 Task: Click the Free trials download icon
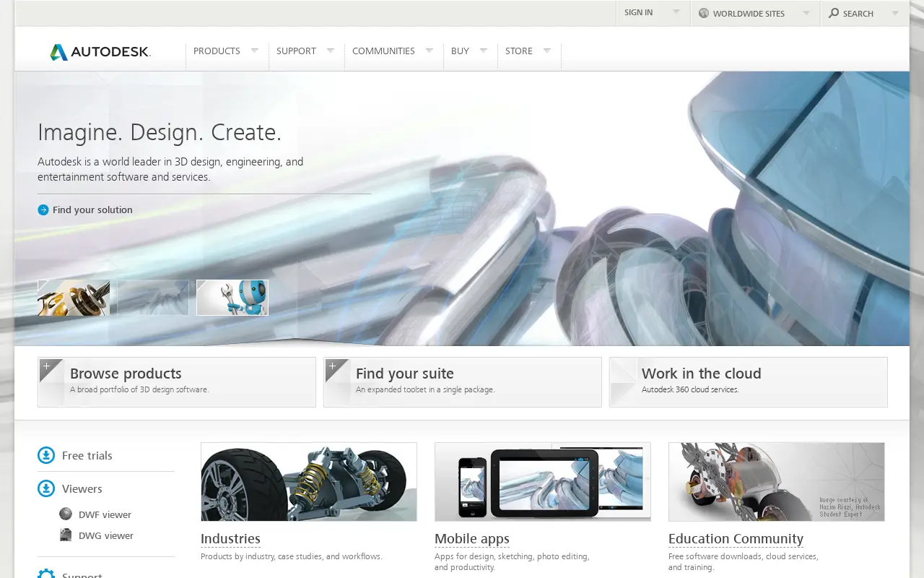(x=46, y=455)
